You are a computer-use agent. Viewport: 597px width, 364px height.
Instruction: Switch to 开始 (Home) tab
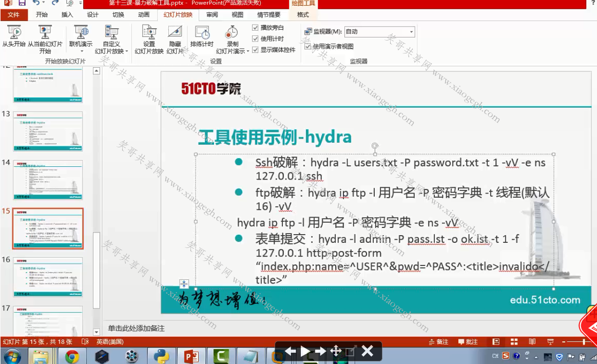42,14
